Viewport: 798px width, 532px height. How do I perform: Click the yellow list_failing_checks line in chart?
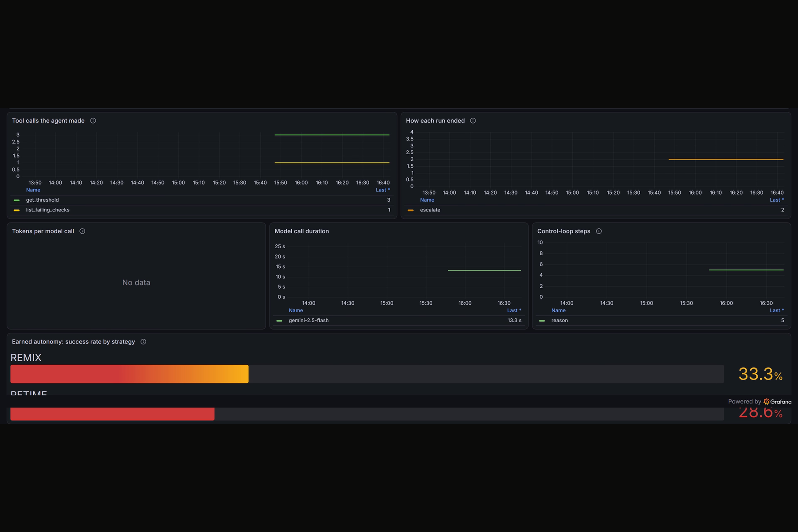tap(332, 163)
